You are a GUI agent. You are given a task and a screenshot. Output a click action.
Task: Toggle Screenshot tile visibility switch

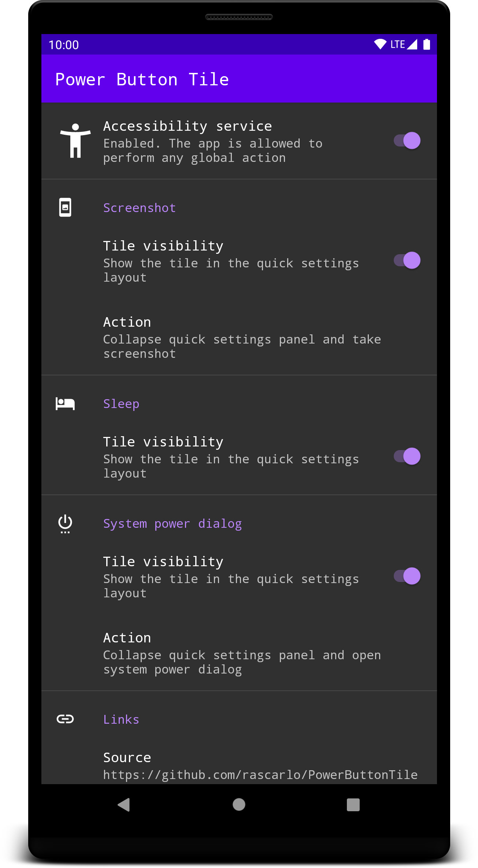(407, 260)
